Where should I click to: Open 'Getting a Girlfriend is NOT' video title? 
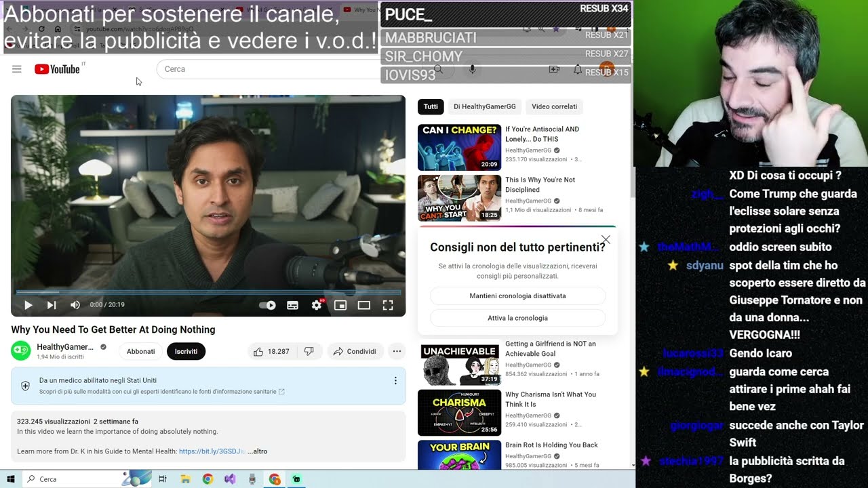pos(551,348)
